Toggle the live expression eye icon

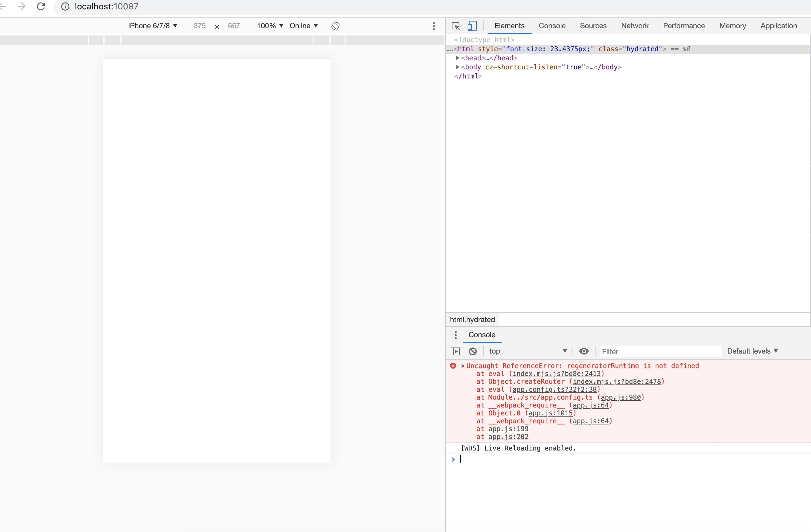tap(584, 351)
